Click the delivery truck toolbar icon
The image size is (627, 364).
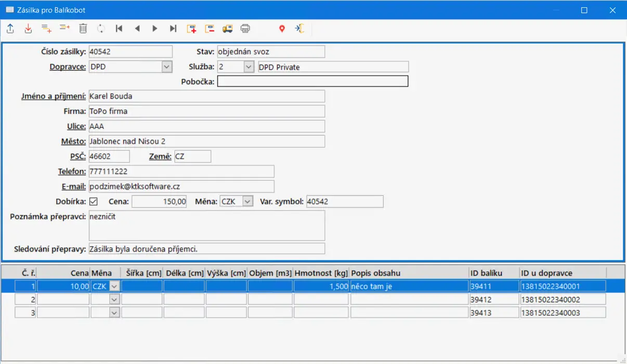click(x=227, y=29)
